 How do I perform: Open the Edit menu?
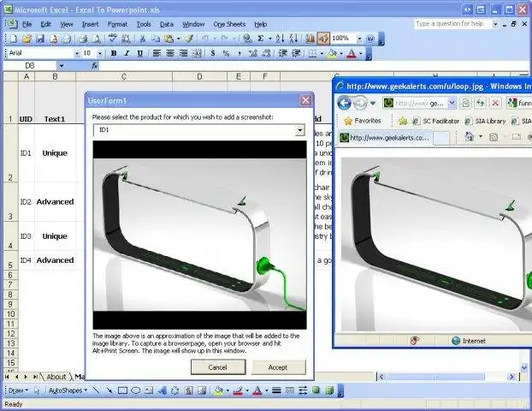click(x=46, y=25)
